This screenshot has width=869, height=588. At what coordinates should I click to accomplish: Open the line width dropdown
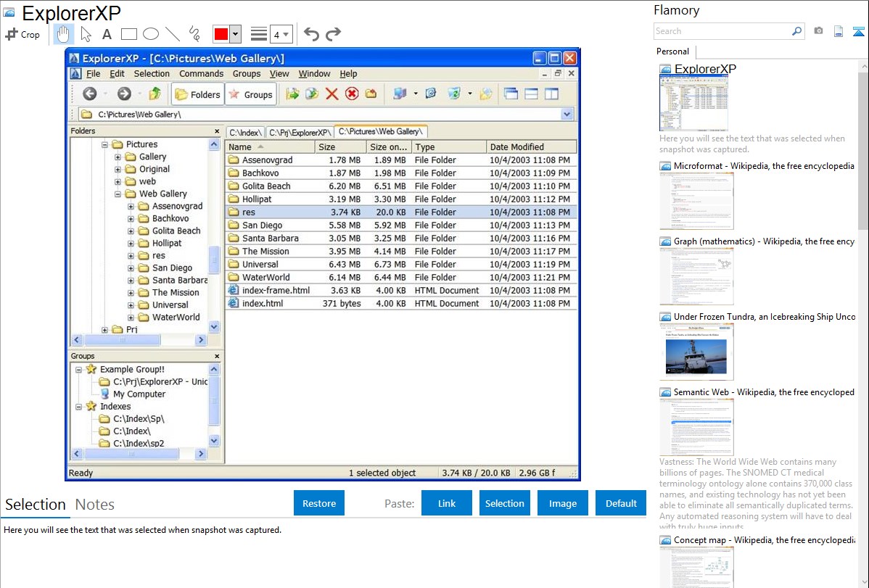(x=281, y=34)
